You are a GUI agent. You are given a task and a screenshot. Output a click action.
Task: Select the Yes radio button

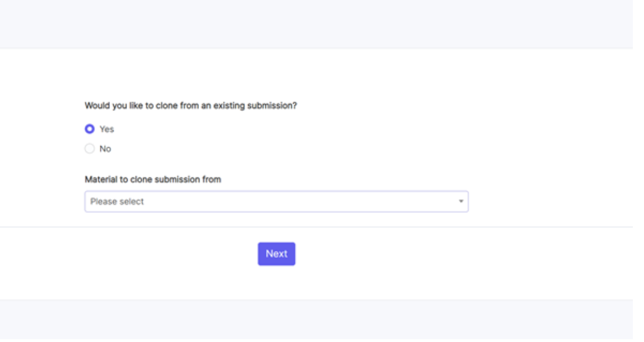[x=89, y=129]
